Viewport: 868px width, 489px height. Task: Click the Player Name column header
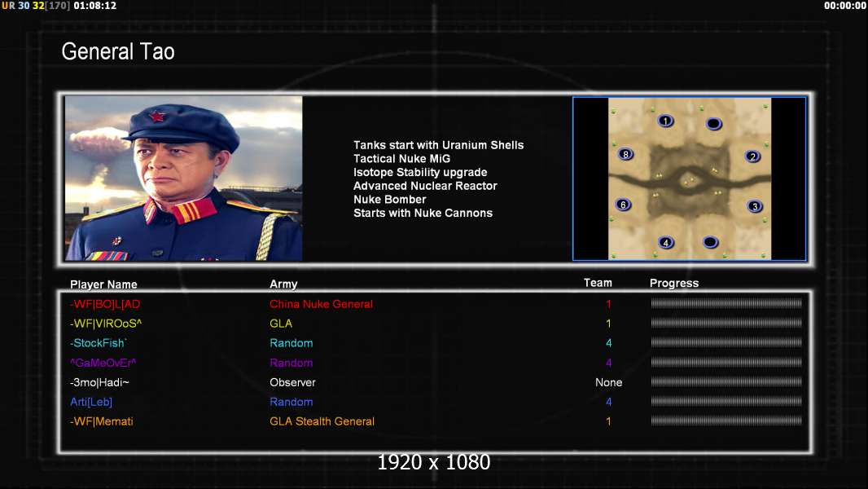point(103,284)
